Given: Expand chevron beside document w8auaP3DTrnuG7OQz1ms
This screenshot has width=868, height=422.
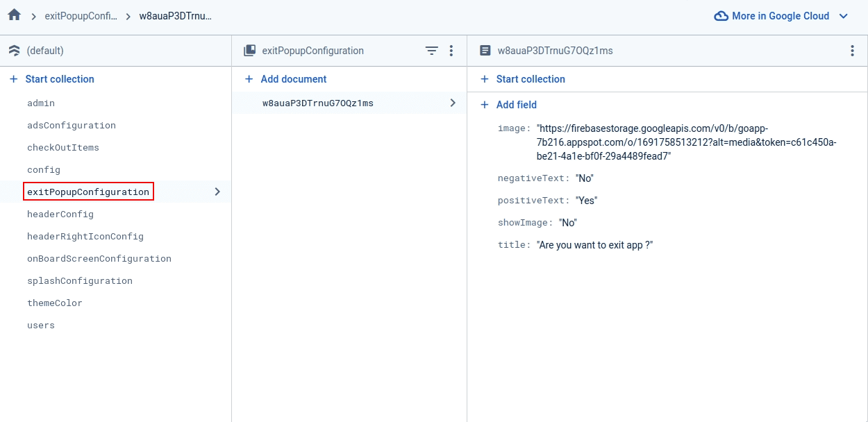Looking at the screenshot, I should click(x=453, y=103).
